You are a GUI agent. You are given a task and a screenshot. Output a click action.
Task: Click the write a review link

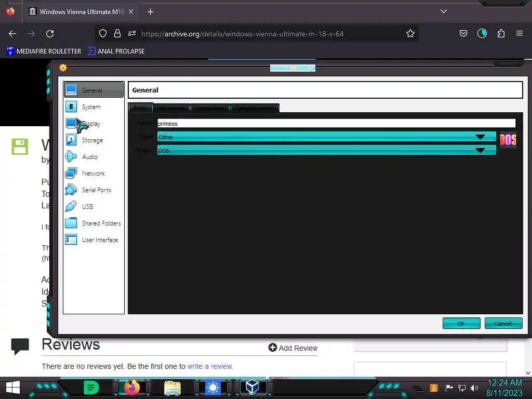coord(210,366)
